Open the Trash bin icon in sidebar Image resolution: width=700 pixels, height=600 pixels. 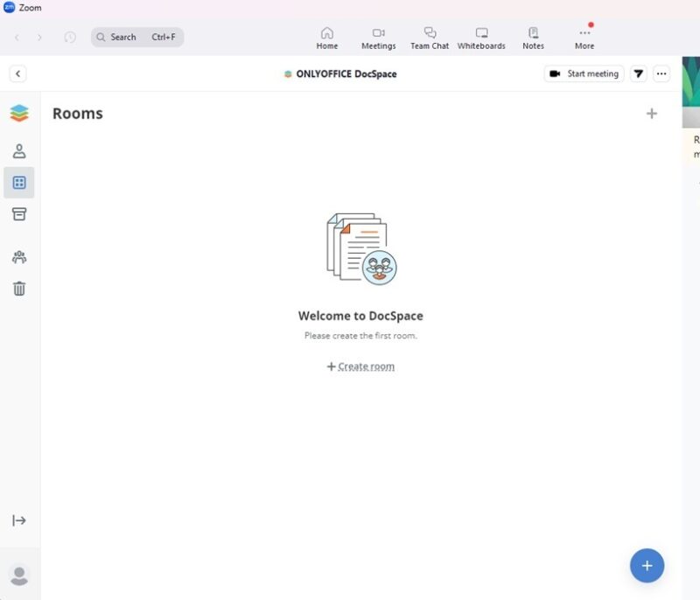[x=19, y=289]
